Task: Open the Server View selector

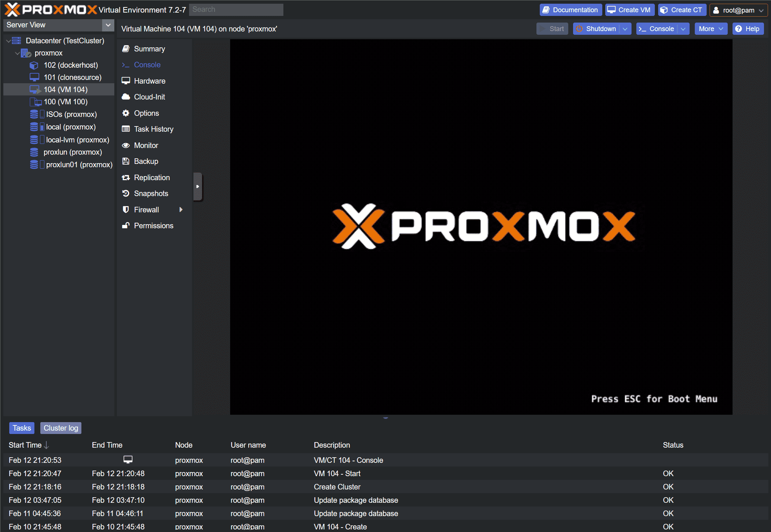Action: (108, 25)
